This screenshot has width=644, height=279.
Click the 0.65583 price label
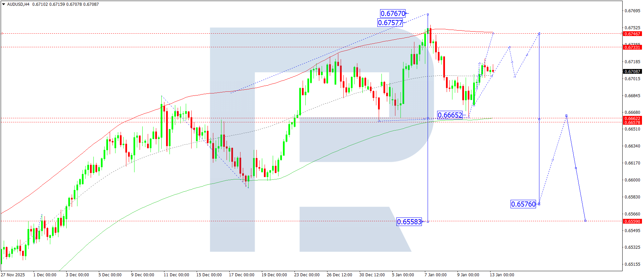coord(409,222)
